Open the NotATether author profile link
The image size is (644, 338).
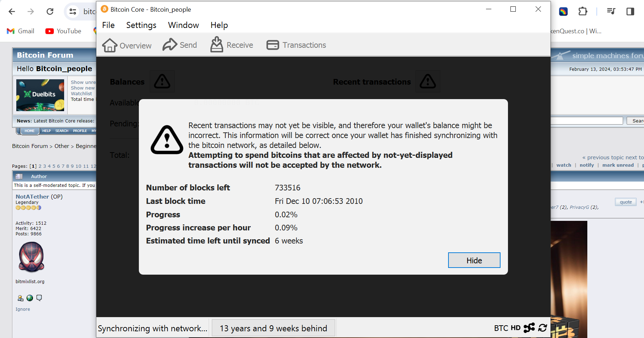coord(32,196)
